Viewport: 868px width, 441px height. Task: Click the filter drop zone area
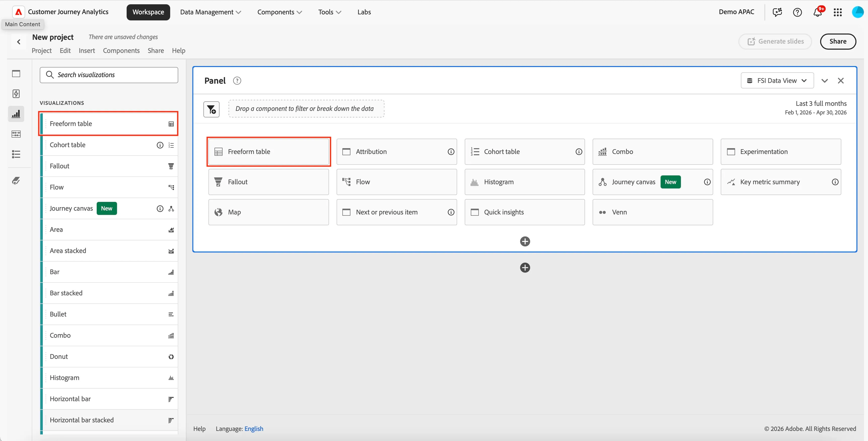click(306, 109)
